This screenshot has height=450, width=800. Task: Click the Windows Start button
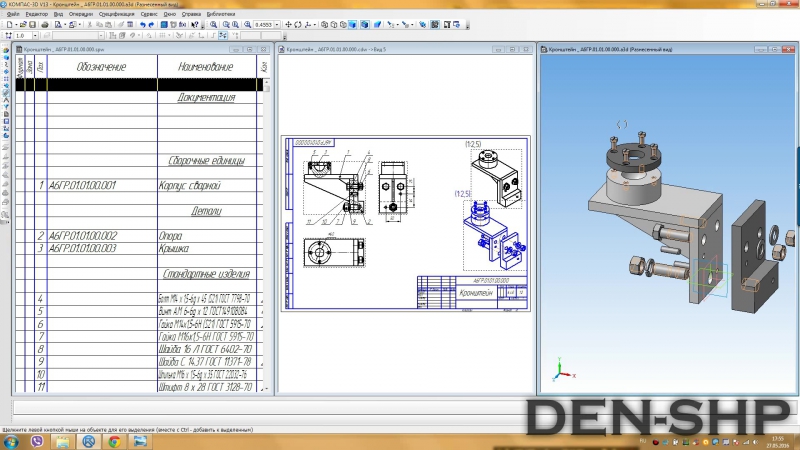12,441
